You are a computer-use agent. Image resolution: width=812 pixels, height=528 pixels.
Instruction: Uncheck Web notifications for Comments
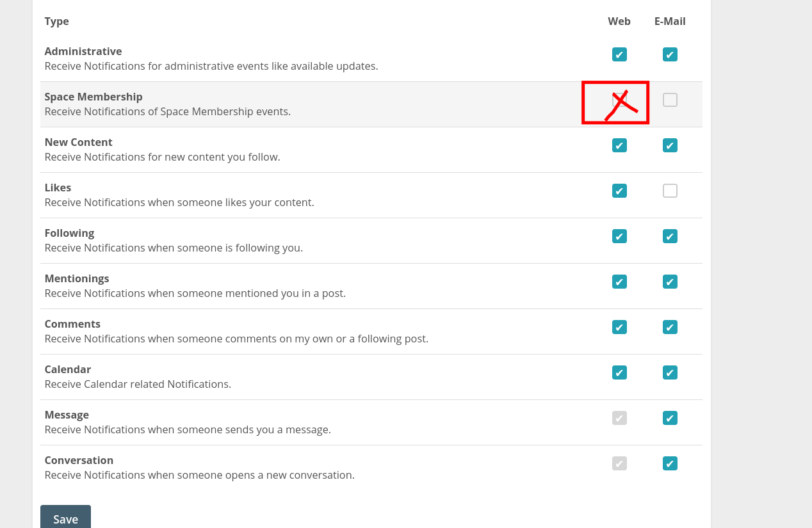coord(619,327)
